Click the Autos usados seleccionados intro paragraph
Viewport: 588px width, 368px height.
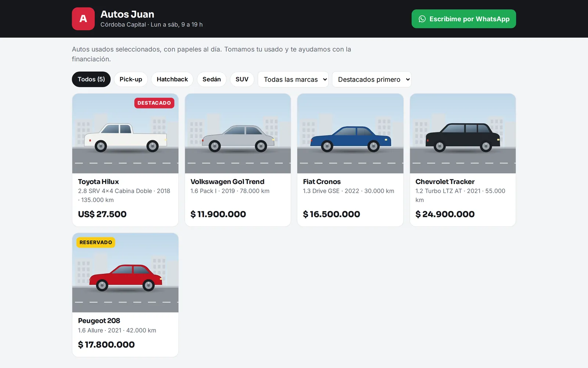point(211,54)
